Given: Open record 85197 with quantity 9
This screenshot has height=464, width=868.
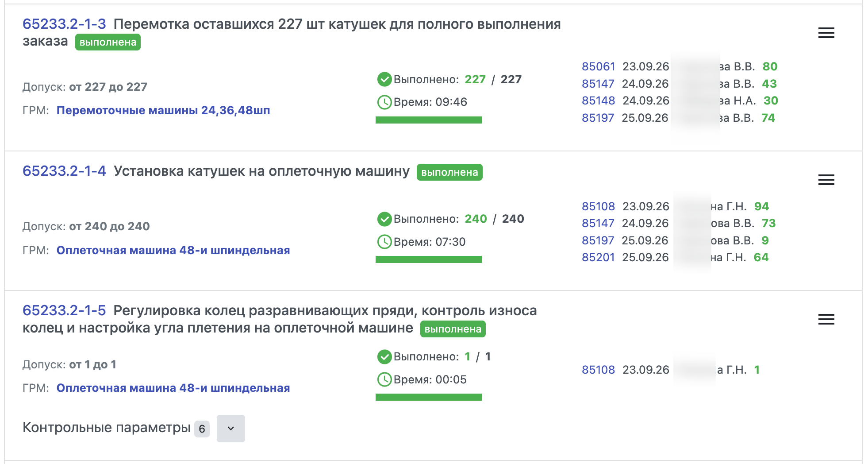Looking at the screenshot, I should 598,240.
